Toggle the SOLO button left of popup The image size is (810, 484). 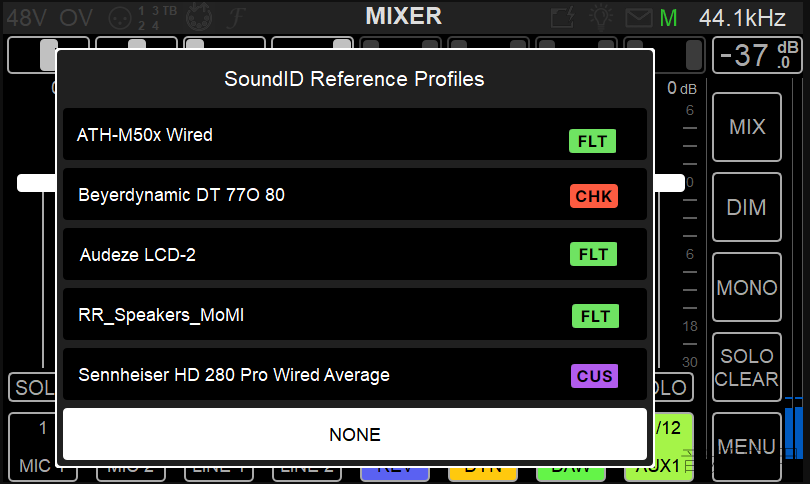33,387
